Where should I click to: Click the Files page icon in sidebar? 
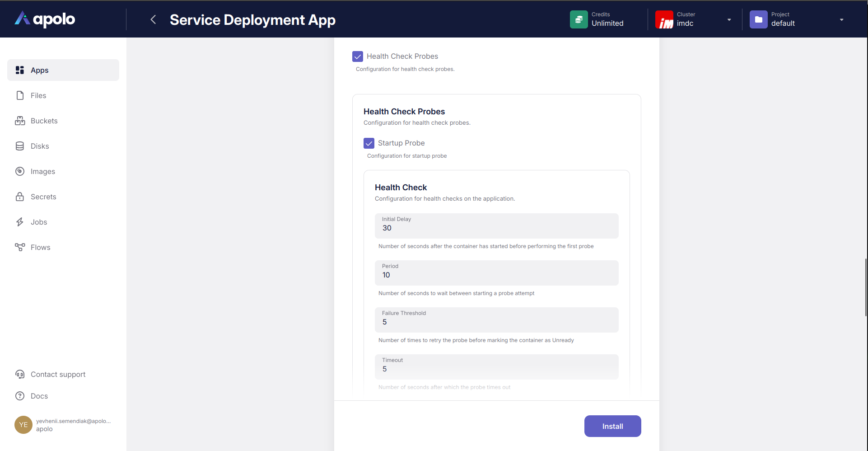pos(20,95)
